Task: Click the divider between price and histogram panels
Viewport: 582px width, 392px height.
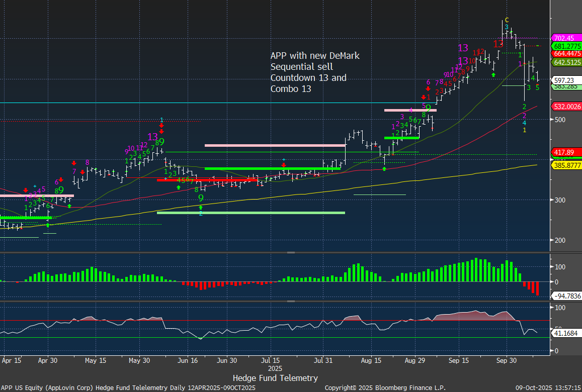Action: (x=291, y=253)
